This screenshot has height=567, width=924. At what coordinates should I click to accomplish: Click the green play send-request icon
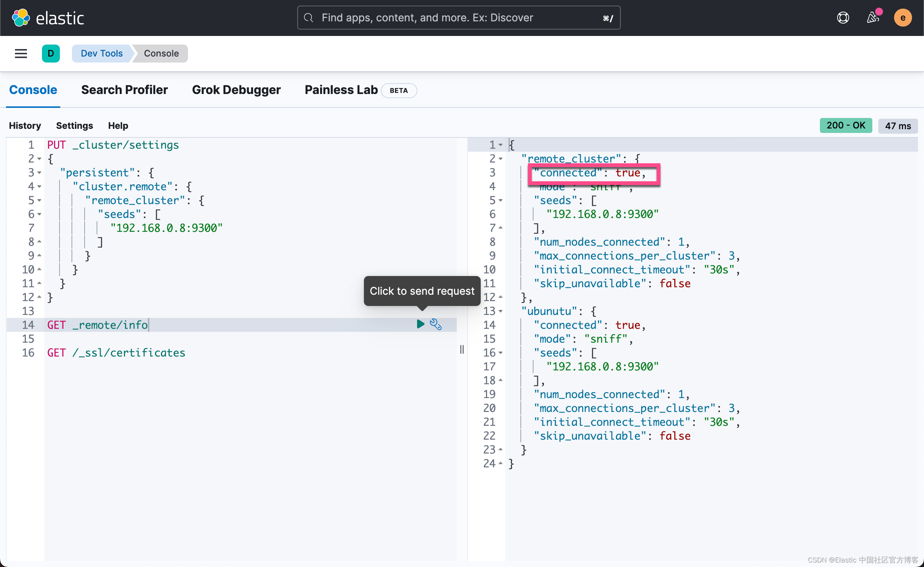(x=420, y=324)
